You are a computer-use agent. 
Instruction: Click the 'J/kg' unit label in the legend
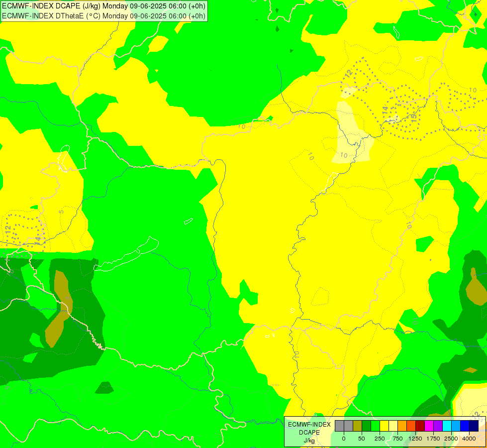(309, 441)
